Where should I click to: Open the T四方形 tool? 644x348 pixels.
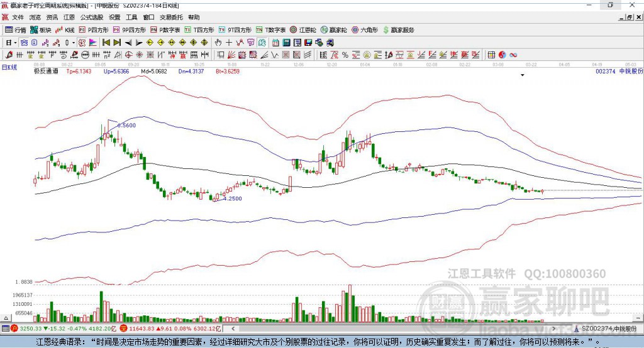(199, 30)
